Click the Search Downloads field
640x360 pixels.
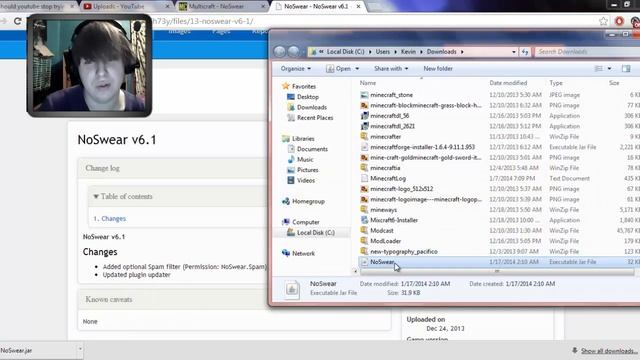tap(588, 52)
